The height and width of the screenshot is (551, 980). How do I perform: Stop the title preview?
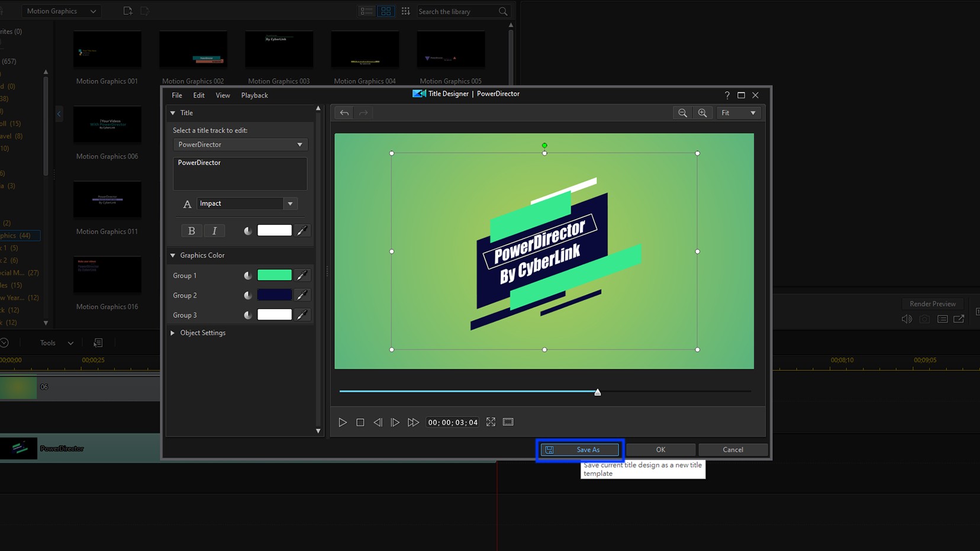pyautogui.click(x=360, y=422)
